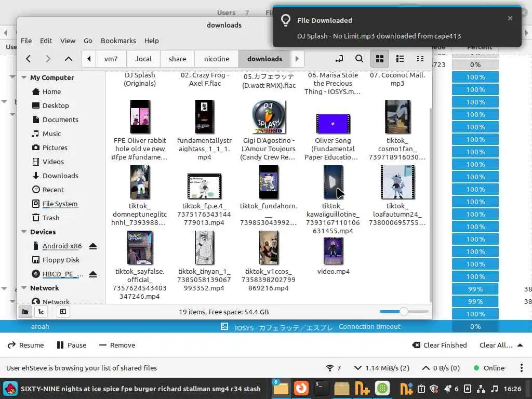Open the Edit menu

pos(46,41)
